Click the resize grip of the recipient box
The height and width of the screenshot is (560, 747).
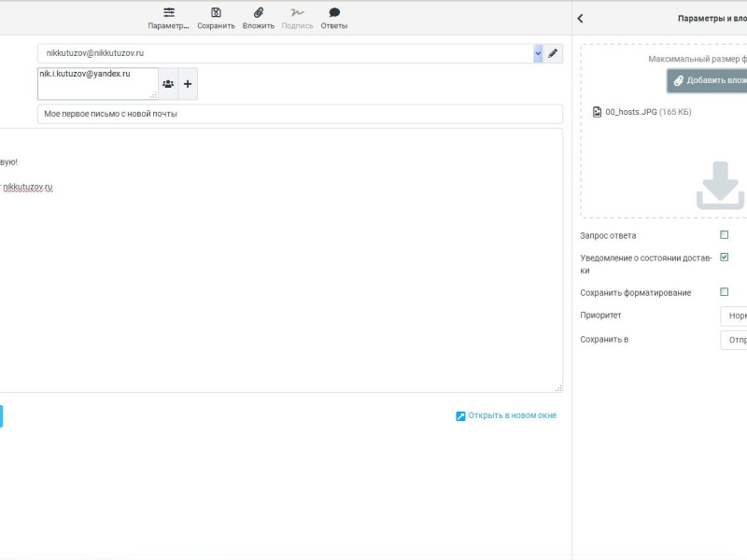click(x=153, y=95)
